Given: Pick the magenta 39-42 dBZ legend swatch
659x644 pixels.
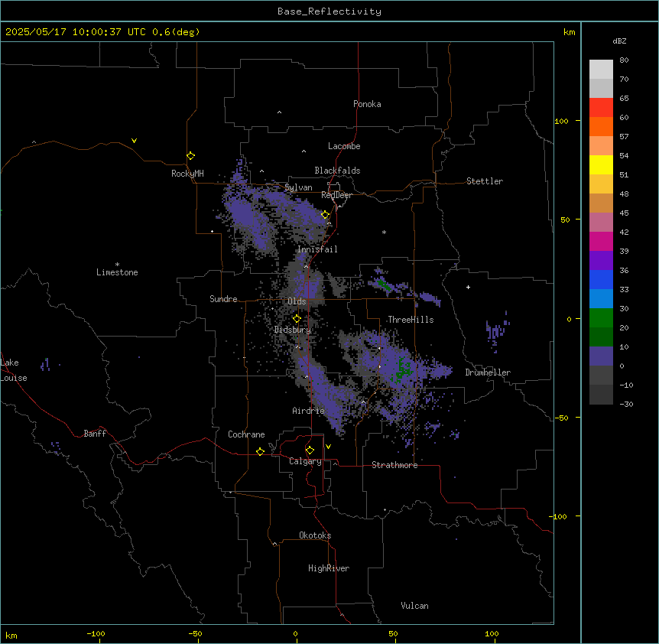Looking at the screenshot, I should point(601,241).
